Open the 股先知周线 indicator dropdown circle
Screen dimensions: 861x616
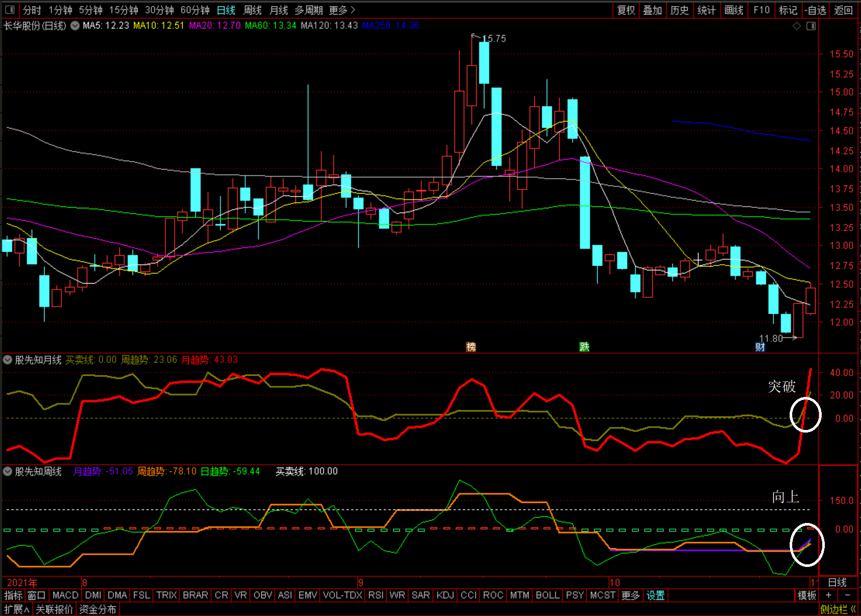[8, 471]
